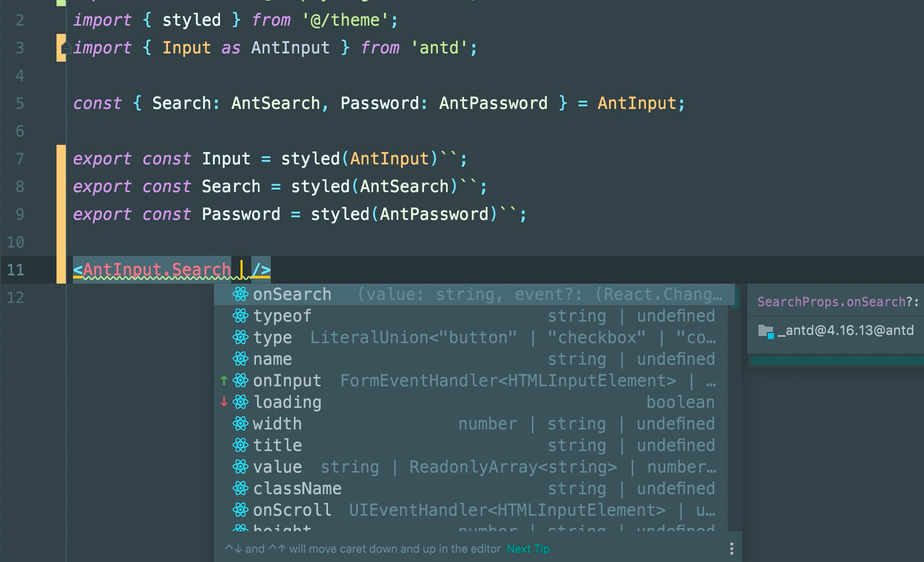Screen dimensions: 924x562
Task: Click the Next Tip link
Action: pos(528,548)
